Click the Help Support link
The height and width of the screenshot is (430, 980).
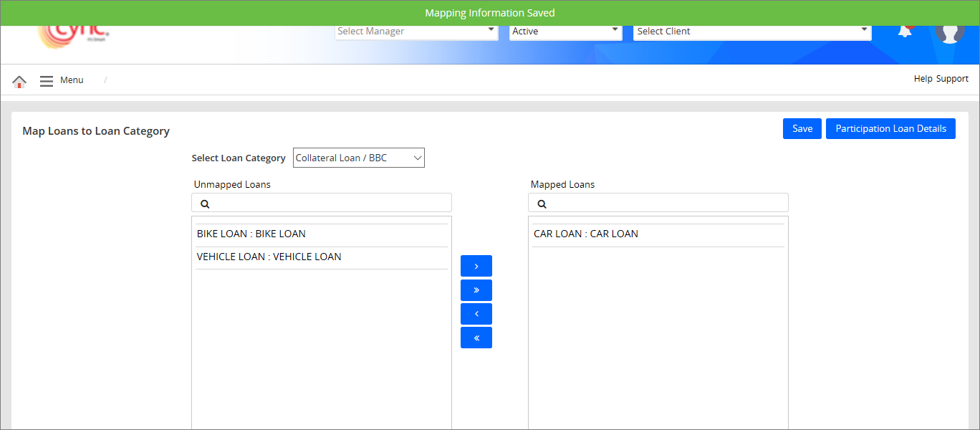[x=941, y=79]
